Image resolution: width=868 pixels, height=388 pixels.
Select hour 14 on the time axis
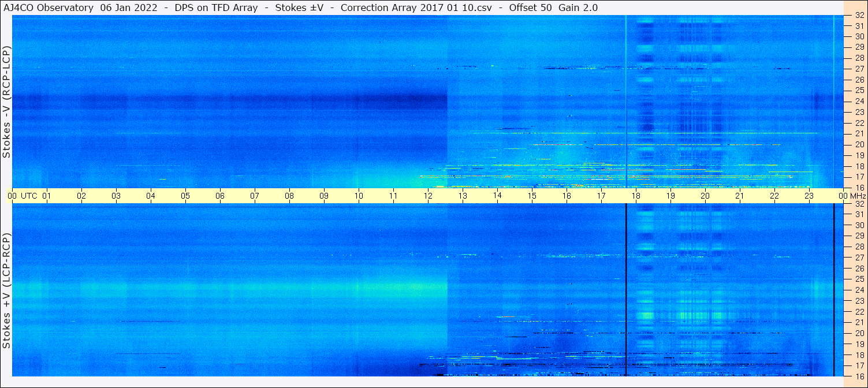(x=497, y=196)
